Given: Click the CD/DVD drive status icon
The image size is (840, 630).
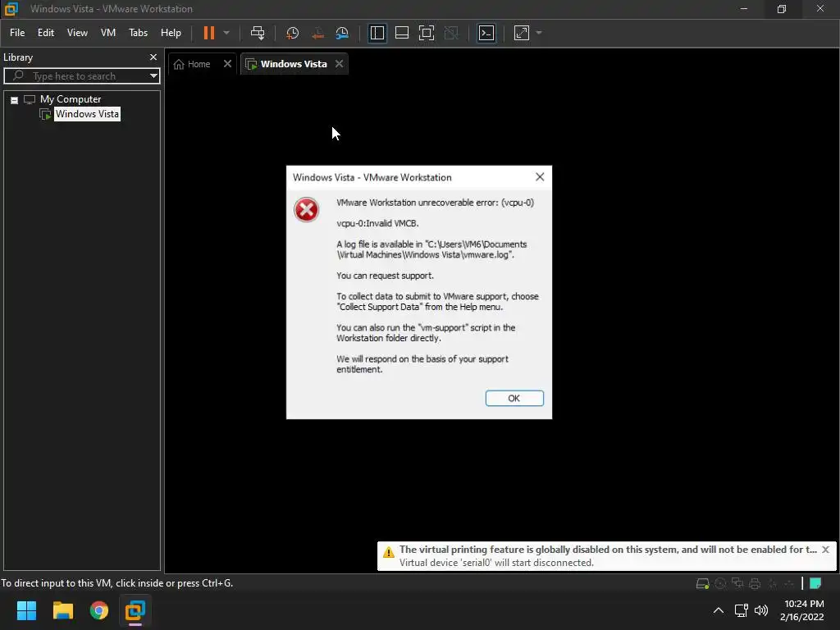Looking at the screenshot, I should point(720,584).
